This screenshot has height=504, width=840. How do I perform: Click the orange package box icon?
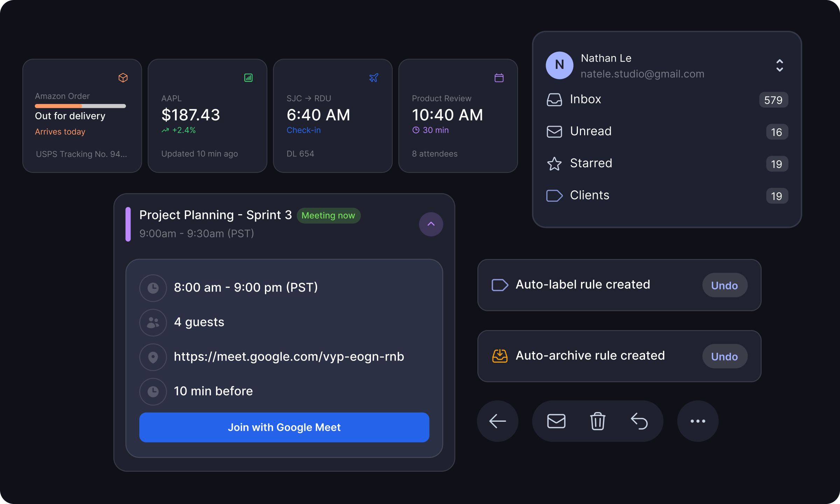123,78
